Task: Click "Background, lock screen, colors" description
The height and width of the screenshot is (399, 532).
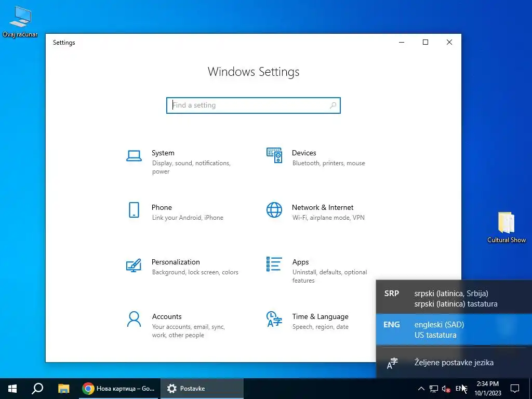Action: click(195, 272)
